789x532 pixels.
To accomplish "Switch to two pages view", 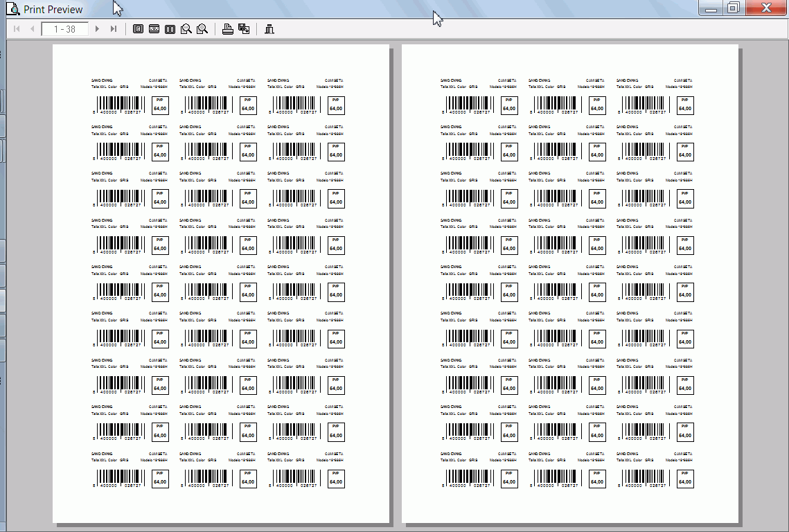I will (x=170, y=29).
